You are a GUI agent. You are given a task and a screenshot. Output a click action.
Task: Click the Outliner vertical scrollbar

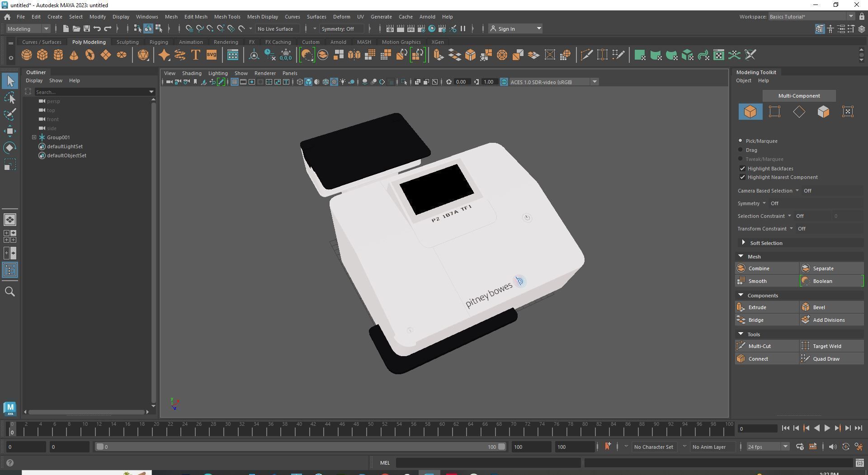tap(154, 253)
